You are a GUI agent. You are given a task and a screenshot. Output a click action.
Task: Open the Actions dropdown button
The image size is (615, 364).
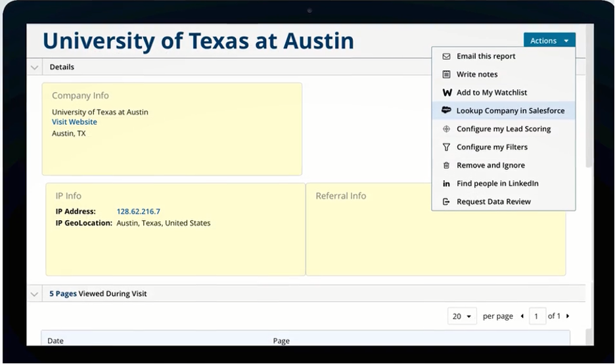pyautogui.click(x=549, y=40)
